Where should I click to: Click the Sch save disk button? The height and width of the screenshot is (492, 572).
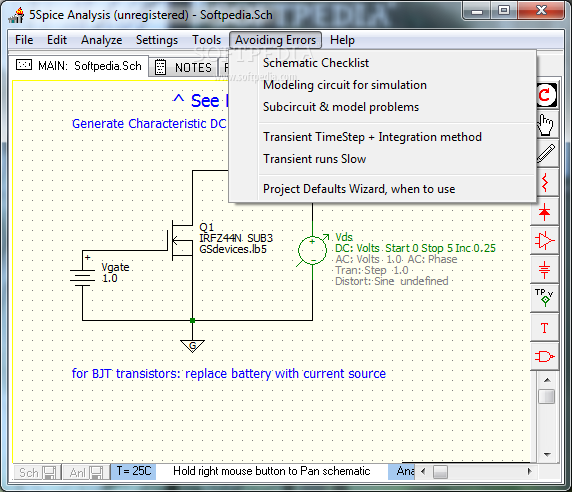[37, 473]
